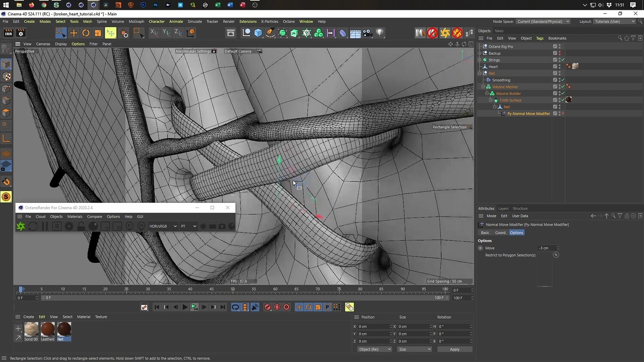Open the HDR/sRGB dropdown in Octane window
This screenshot has width=644, height=362.
click(x=163, y=226)
